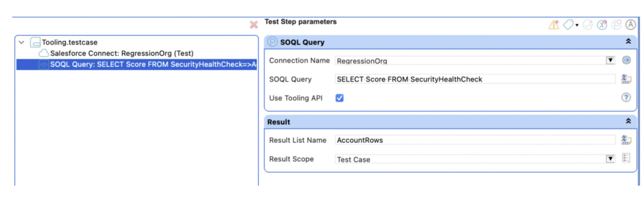Uncheck the Use Tooling API checkbox
The width and height of the screenshot is (644, 197).
pos(340,98)
